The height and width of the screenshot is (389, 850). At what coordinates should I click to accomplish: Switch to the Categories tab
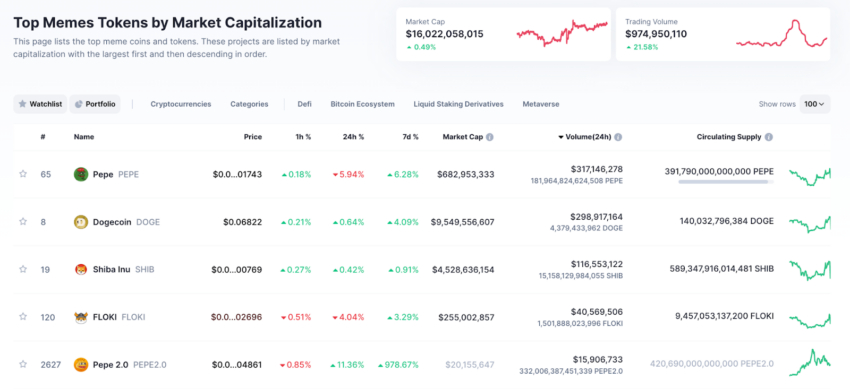pyautogui.click(x=249, y=104)
